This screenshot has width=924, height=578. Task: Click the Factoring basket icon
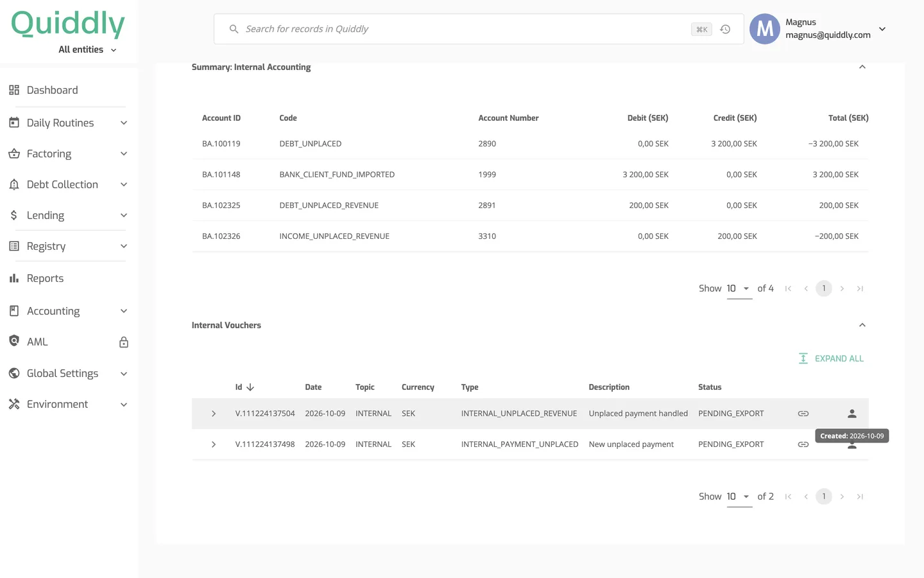14,153
